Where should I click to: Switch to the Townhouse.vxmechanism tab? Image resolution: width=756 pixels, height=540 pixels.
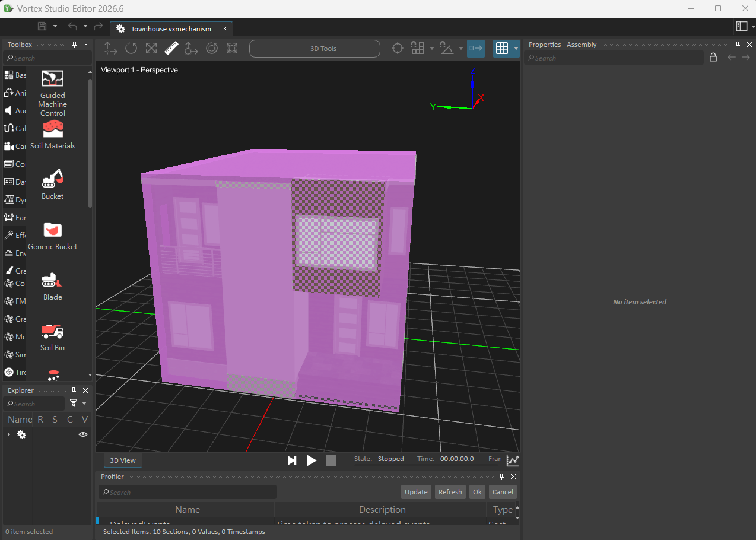pos(171,28)
